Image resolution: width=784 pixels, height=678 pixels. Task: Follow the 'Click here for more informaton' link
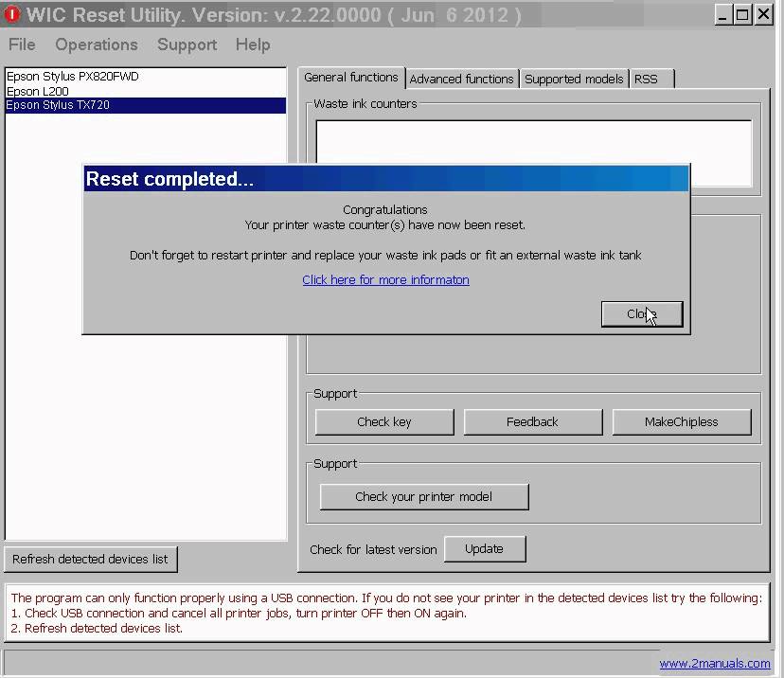(x=385, y=280)
